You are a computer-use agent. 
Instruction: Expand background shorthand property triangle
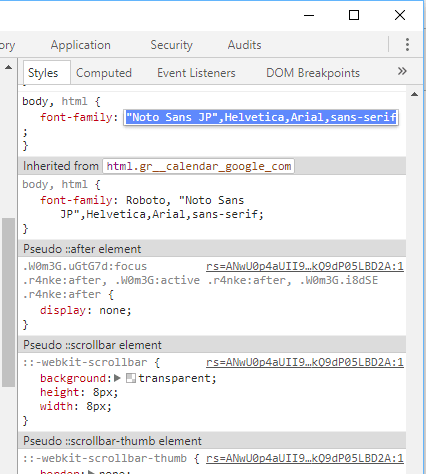tap(117, 378)
